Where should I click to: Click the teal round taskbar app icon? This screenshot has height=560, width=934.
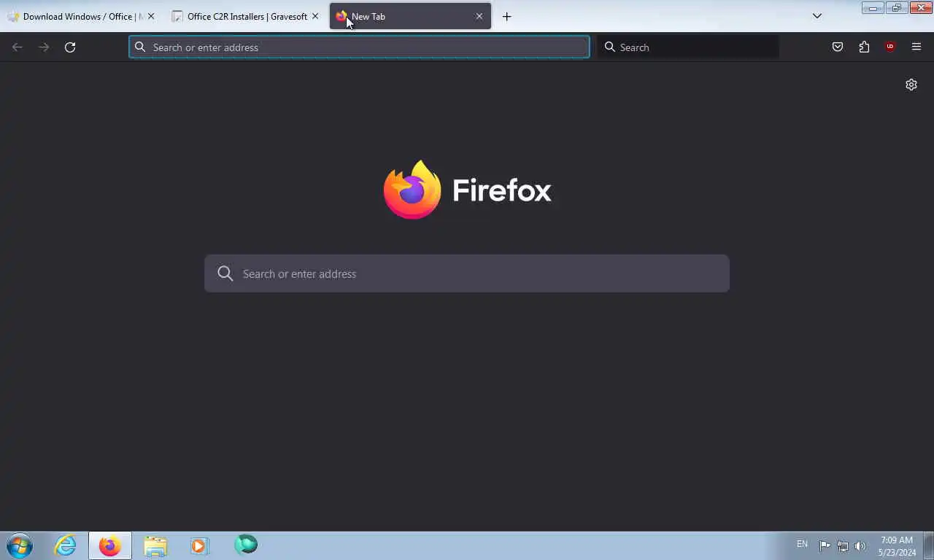coord(246,545)
